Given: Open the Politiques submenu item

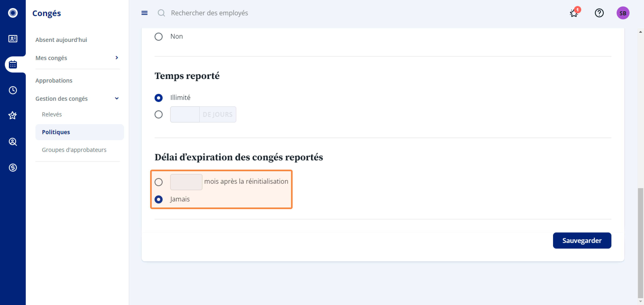Looking at the screenshot, I should click(x=79, y=132).
